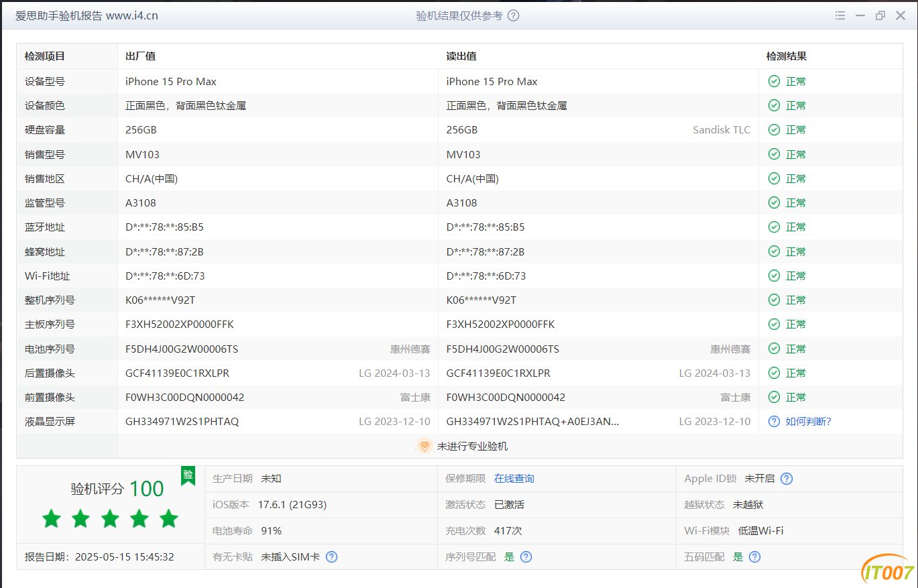Click the check icon in 销售型号 row
Screen dimensions: 918x588
(x=774, y=155)
